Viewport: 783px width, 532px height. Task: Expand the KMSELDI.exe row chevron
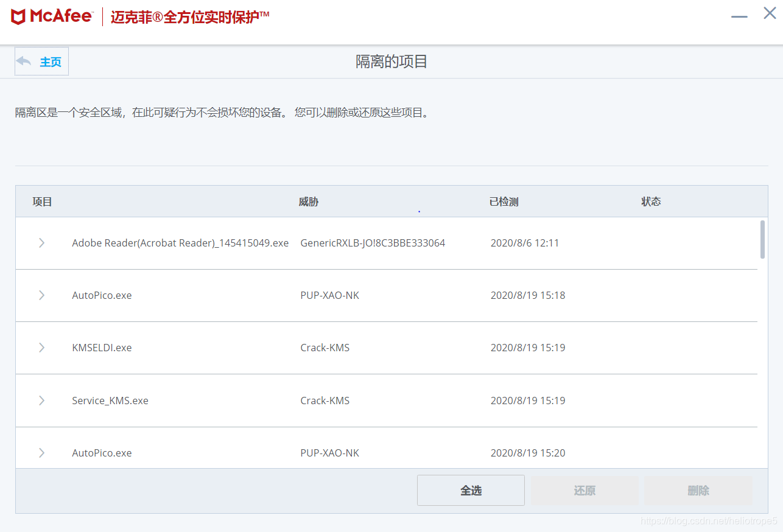click(41, 348)
